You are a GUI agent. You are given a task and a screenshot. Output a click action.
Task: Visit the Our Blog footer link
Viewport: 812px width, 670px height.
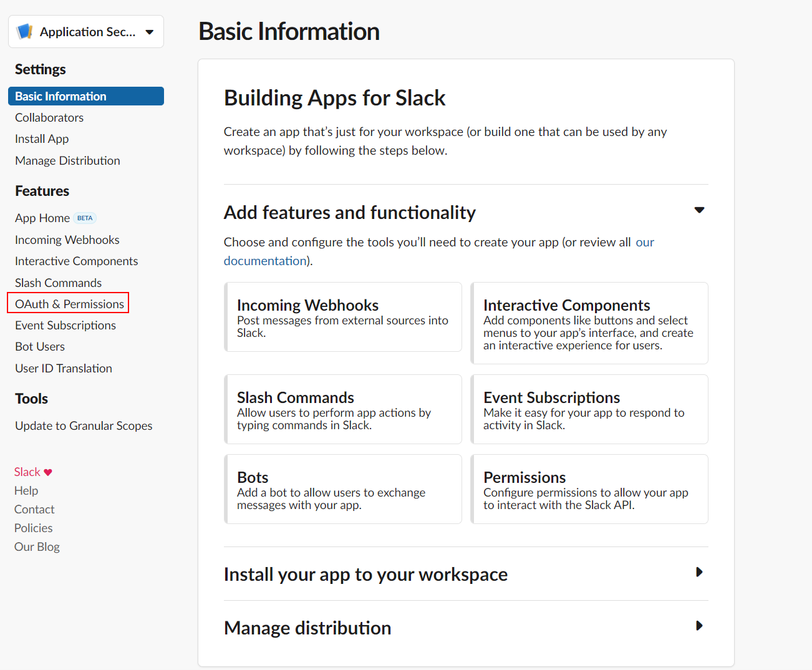37,546
